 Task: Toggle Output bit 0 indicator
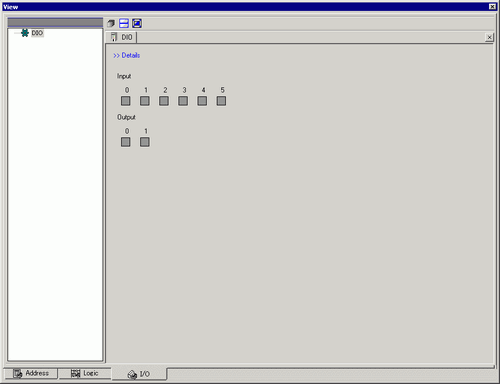pyautogui.click(x=126, y=142)
